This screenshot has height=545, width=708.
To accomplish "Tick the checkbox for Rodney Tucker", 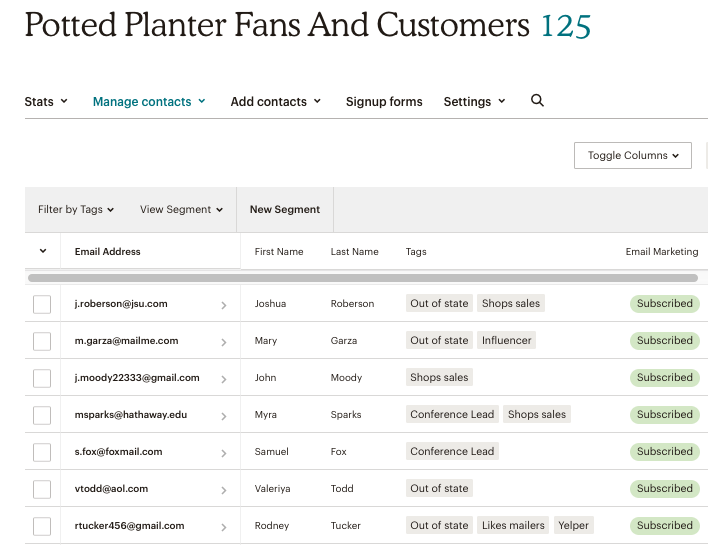I will [x=42, y=526].
